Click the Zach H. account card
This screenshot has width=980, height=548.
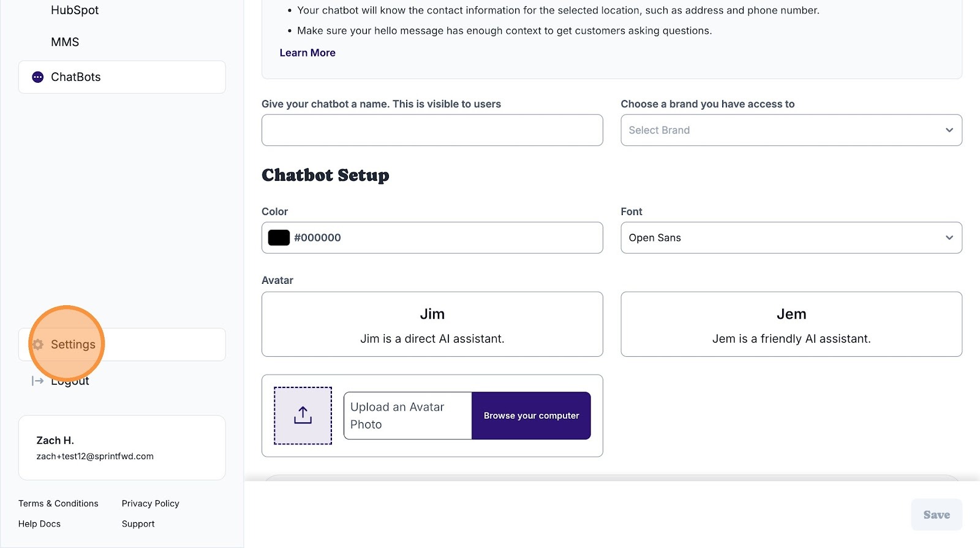pos(122,447)
